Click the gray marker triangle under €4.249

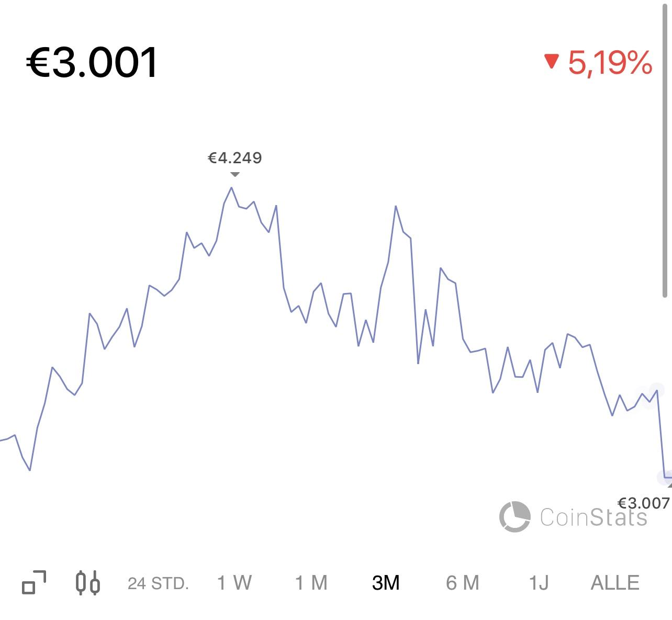click(235, 174)
